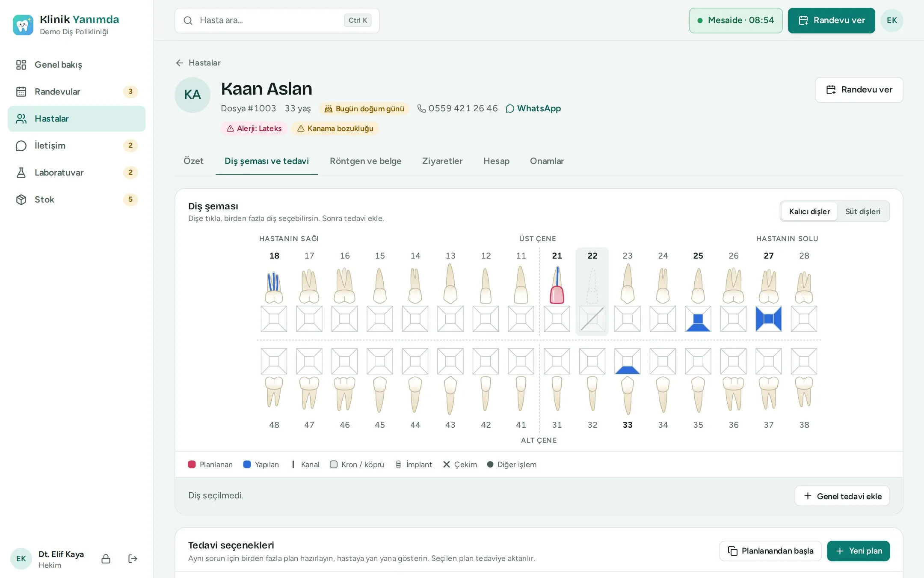Click the back arrow next to Hastalar

[179, 63]
